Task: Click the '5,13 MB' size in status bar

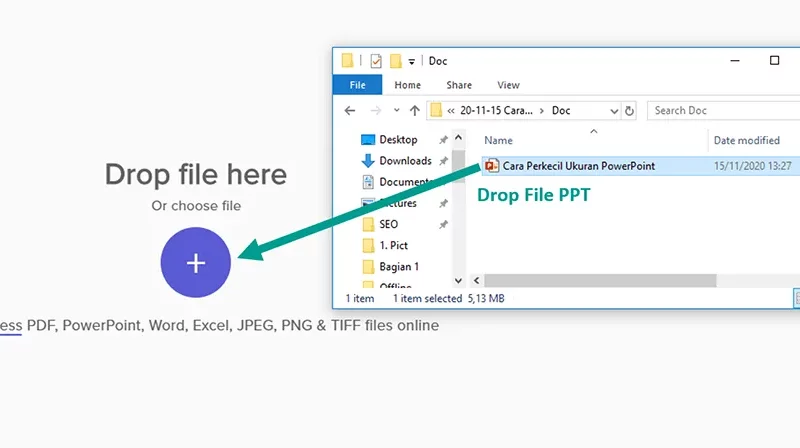Action: (x=486, y=298)
